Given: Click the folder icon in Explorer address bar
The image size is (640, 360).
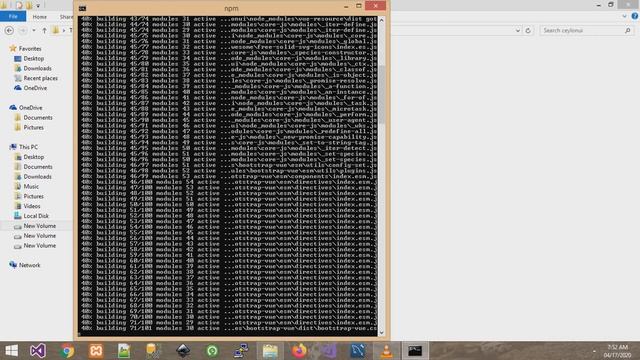Looking at the screenshot, I should click(x=56, y=31).
